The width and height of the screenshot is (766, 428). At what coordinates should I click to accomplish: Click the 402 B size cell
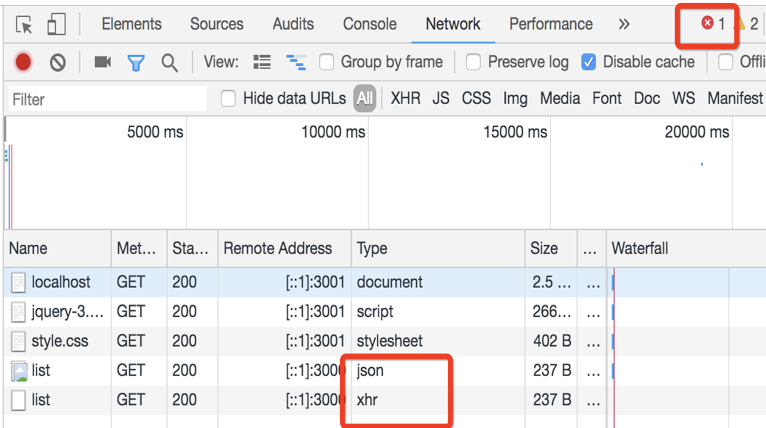pyautogui.click(x=553, y=341)
